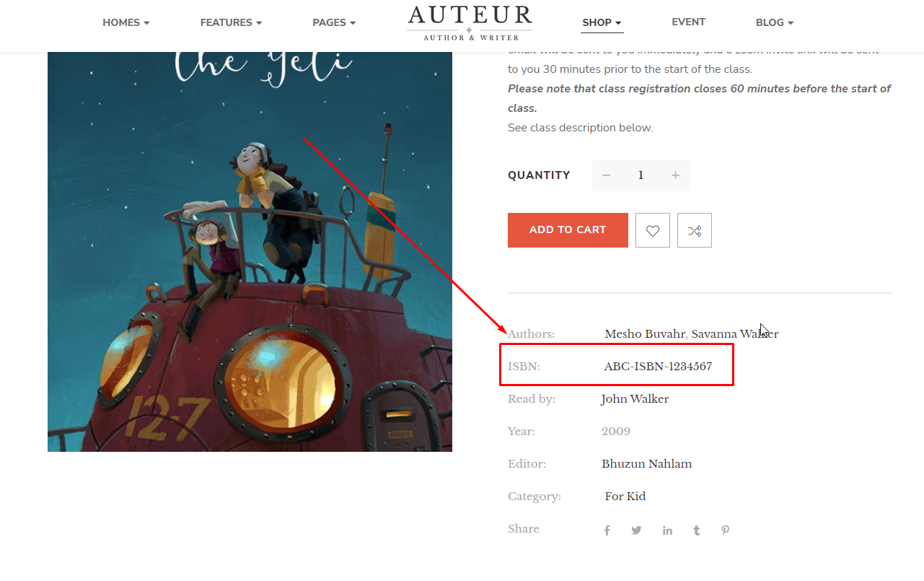Image resolution: width=924 pixels, height=581 pixels.
Task: Open author Mesho Buvahr link
Action: [645, 334]
